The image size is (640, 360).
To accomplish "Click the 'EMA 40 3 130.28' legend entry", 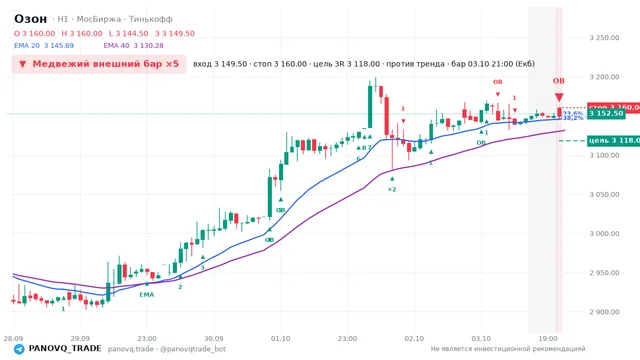I will pyautogui.click(x=133, y=45).
